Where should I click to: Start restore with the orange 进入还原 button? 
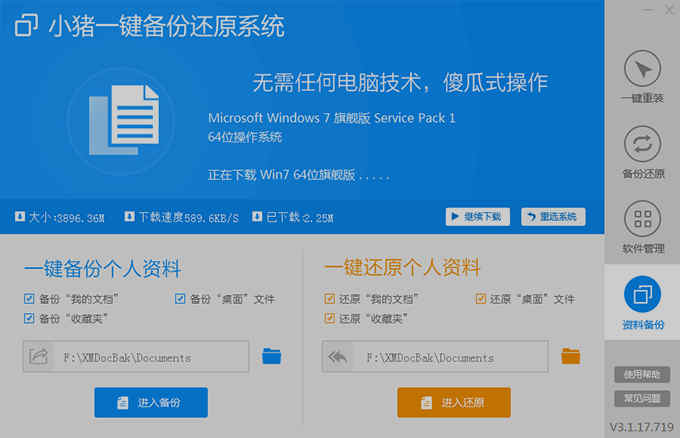(454, 402)
